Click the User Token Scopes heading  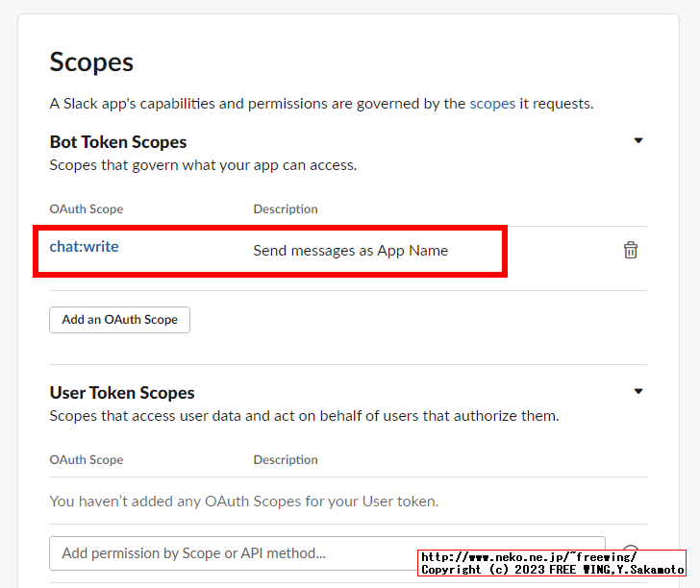(x=122, y=393)
